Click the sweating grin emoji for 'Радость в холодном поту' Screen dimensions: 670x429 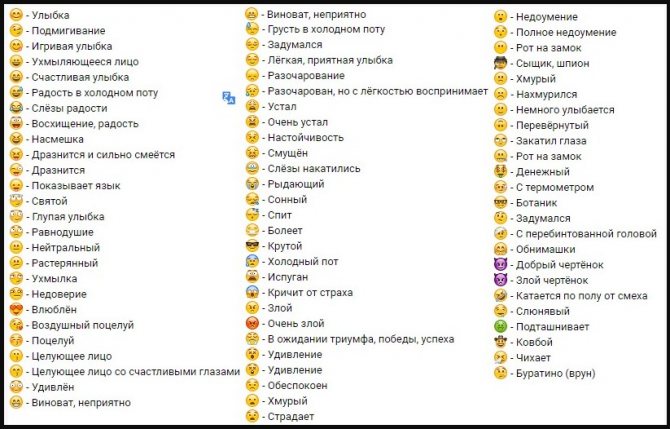click(16, 93)
